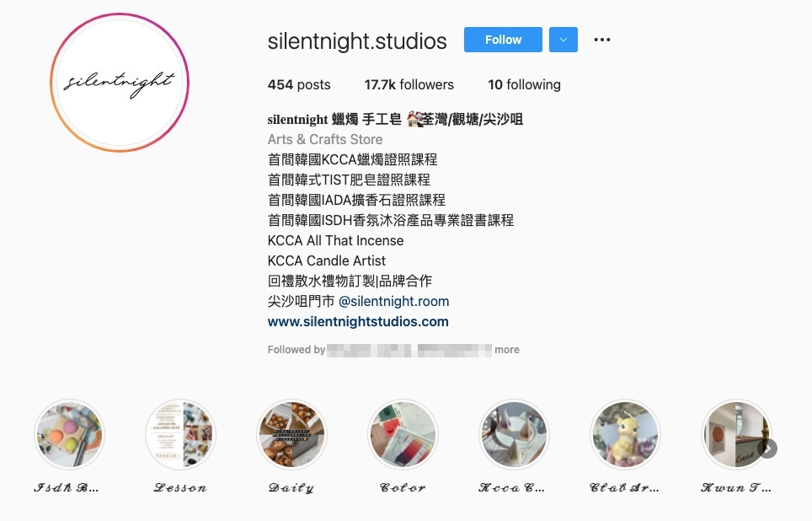Open the Color story highlight
The height and width of the screenshot is (521, 812).
(x=403, y=434)
